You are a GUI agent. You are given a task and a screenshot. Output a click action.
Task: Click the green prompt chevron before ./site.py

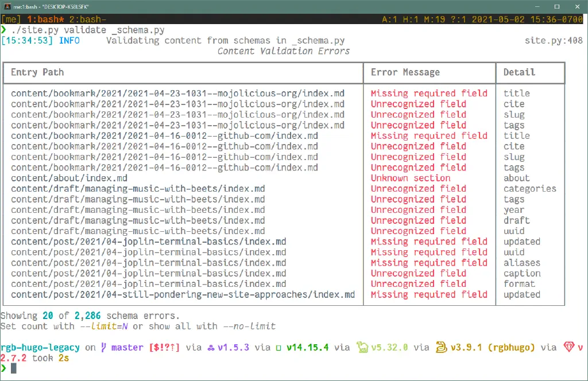[x=4, y=30]
